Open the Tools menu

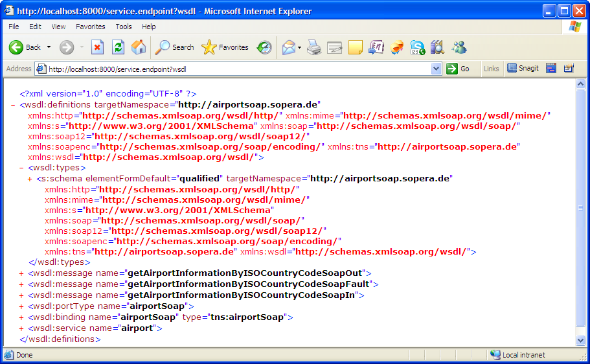click(x=124, y=27)
